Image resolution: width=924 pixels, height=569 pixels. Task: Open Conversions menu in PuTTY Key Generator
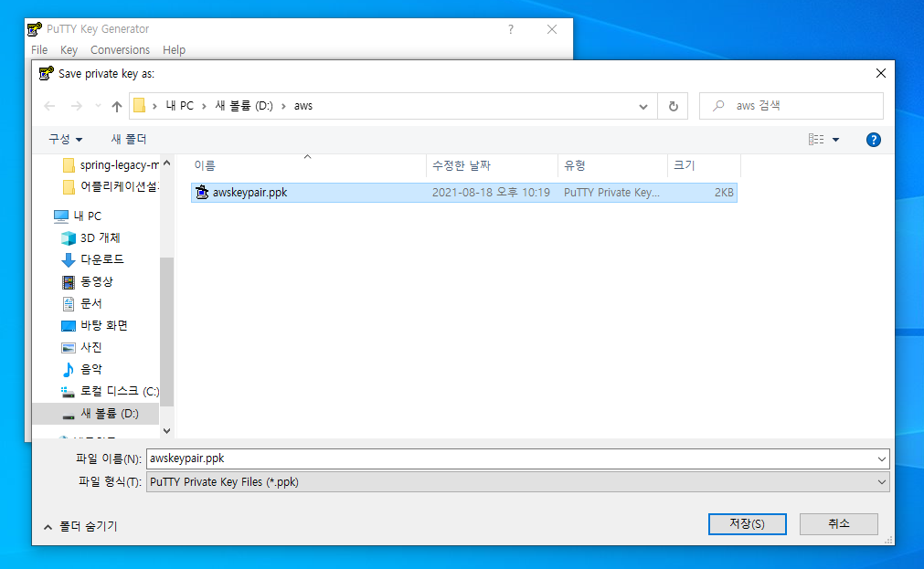tap(121, 50)
